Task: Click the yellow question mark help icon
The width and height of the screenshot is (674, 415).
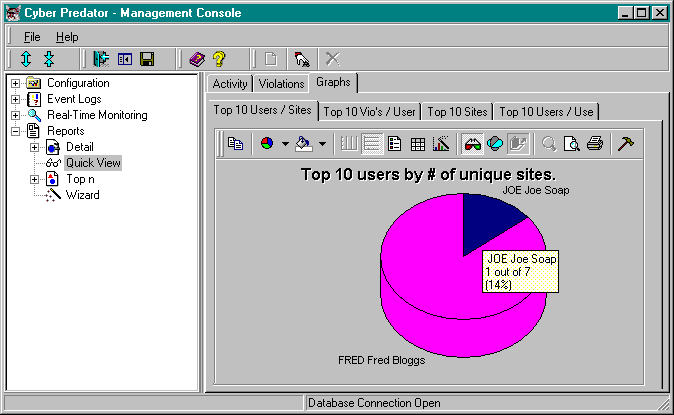Action: pos(218,60)
